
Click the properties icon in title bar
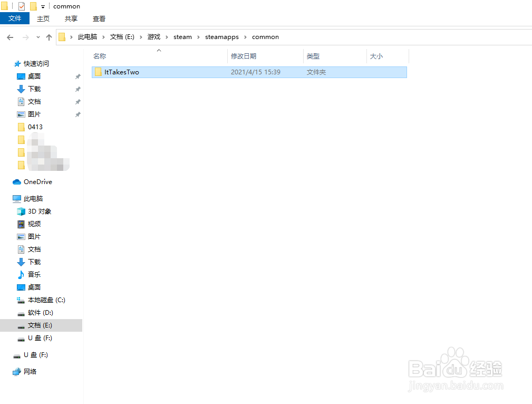click(22, 6)
